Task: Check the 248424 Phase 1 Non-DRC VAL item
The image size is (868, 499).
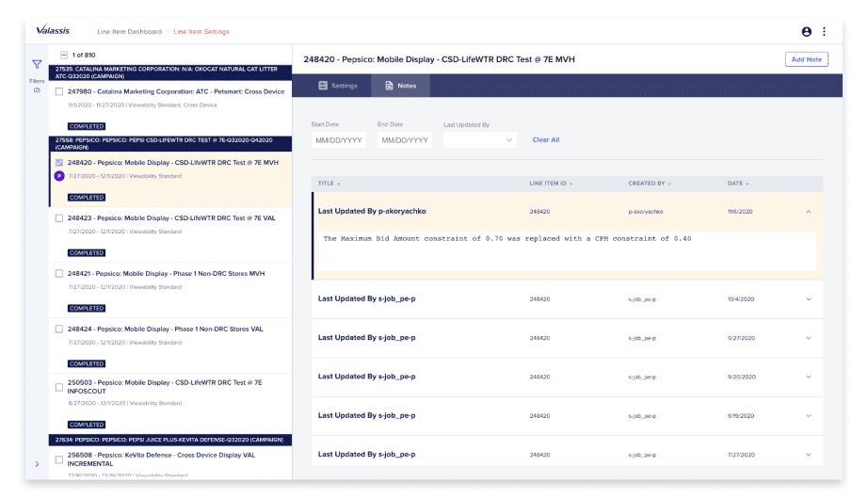Action: 59,329
